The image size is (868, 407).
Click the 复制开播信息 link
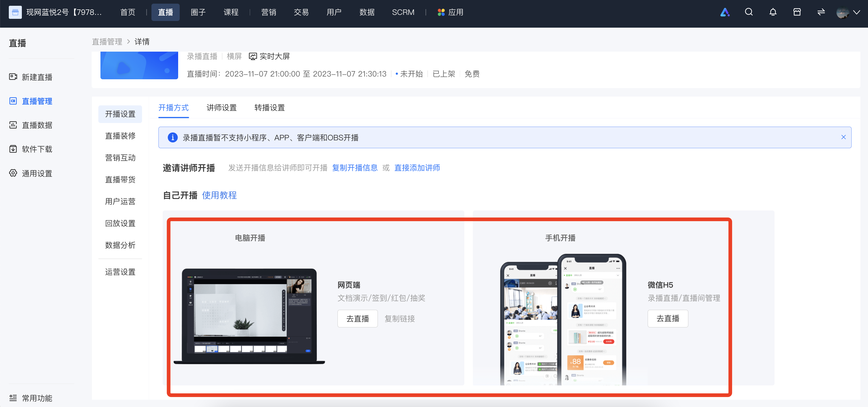coord(354,168)
